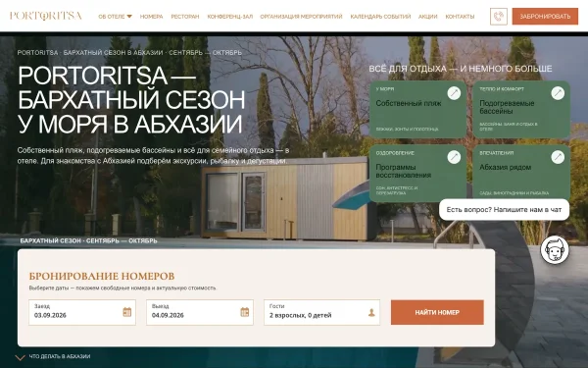
Task: Open the chat assistant avatar icon
Action: click(x=555, y=250)
